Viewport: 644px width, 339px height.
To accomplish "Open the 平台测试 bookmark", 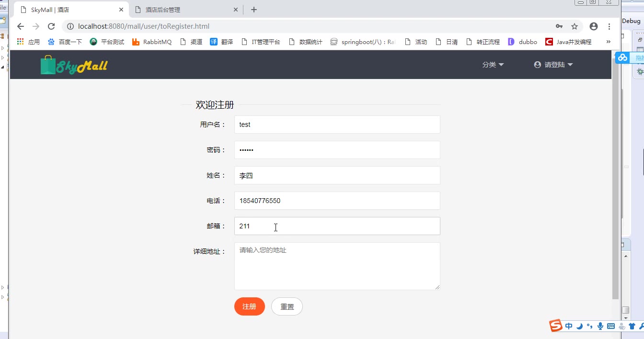I will click(107, 42).
